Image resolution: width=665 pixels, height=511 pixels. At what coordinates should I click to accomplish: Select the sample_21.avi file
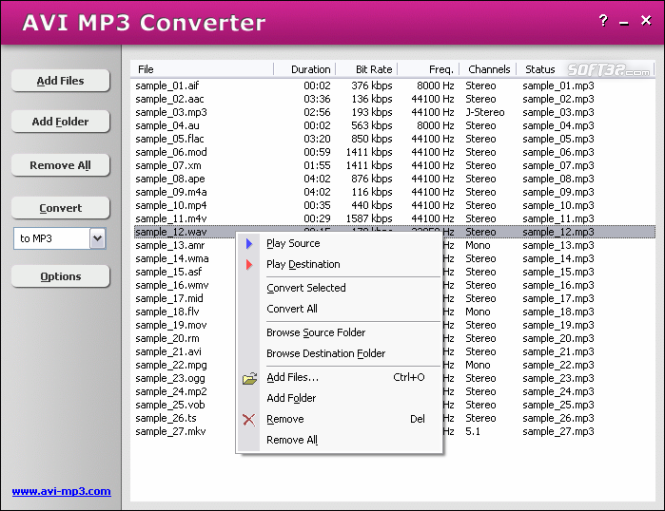168,352
